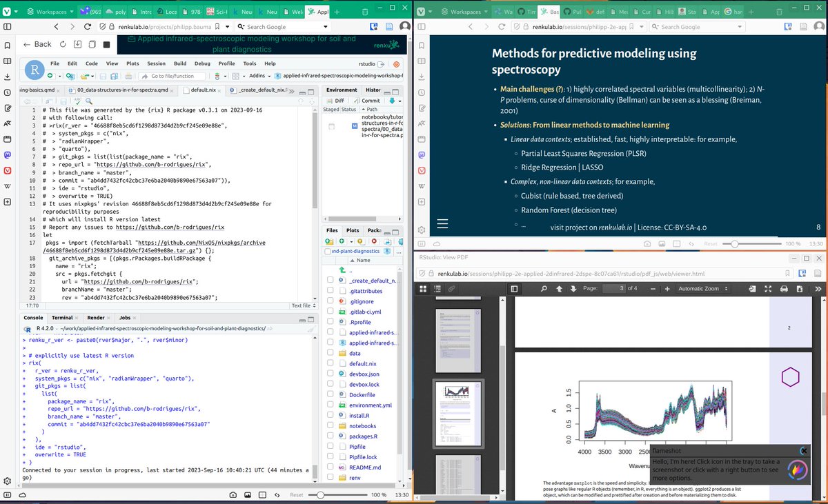Open the data folder in Files pane
This screenshot has width=828, height=504.
(355, 353)
